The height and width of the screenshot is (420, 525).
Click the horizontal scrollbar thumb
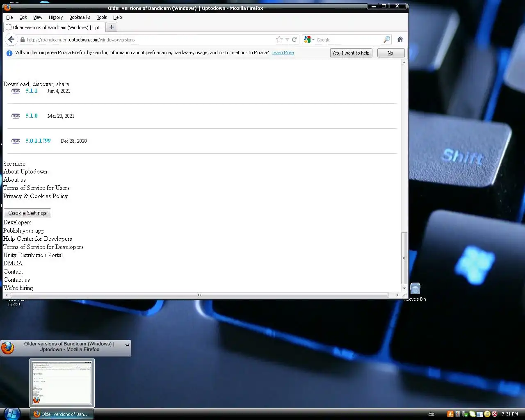click(x=199, y=295)
